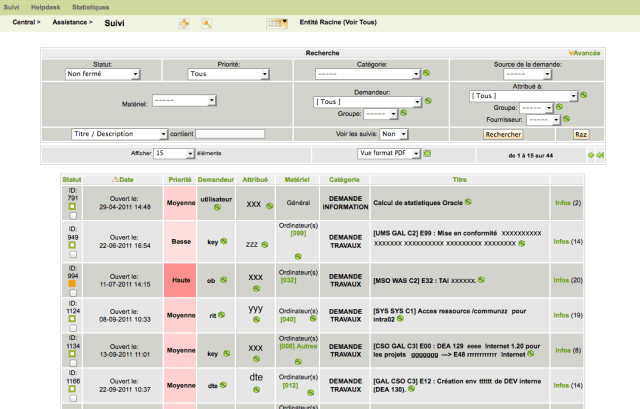Viewport: 640px width, 409px height.
Task: Click the red Haute priority cell
Action: coord(180,280)
